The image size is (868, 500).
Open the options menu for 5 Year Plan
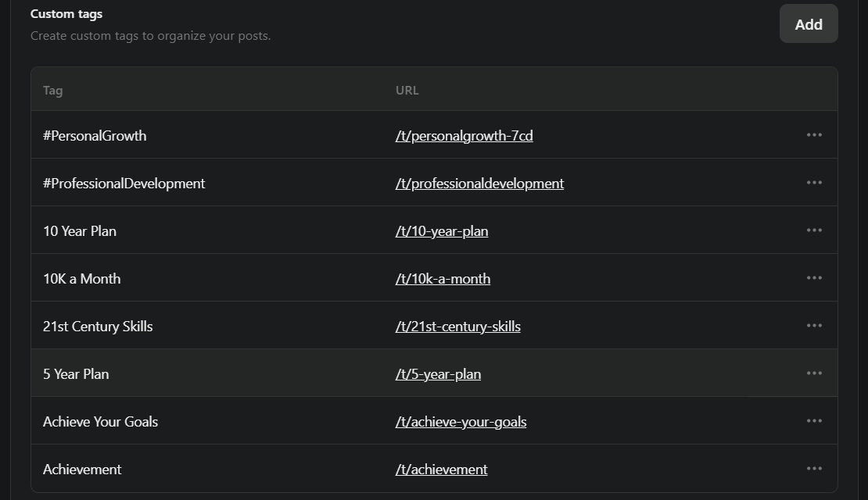point(814,373)
